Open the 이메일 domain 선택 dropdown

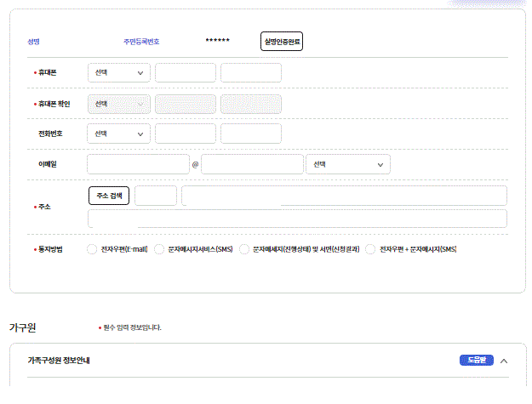pyautogui.click(x=348, y=164)
